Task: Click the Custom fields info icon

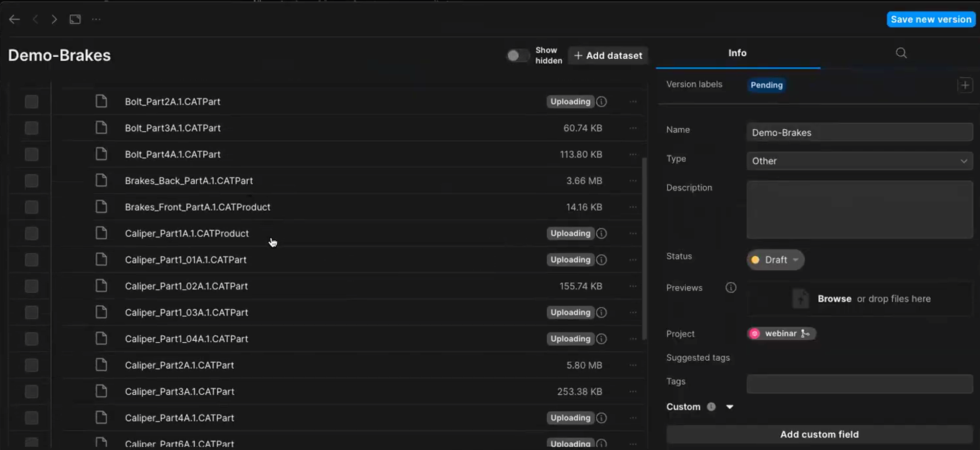Action: (x=711, y=407)
